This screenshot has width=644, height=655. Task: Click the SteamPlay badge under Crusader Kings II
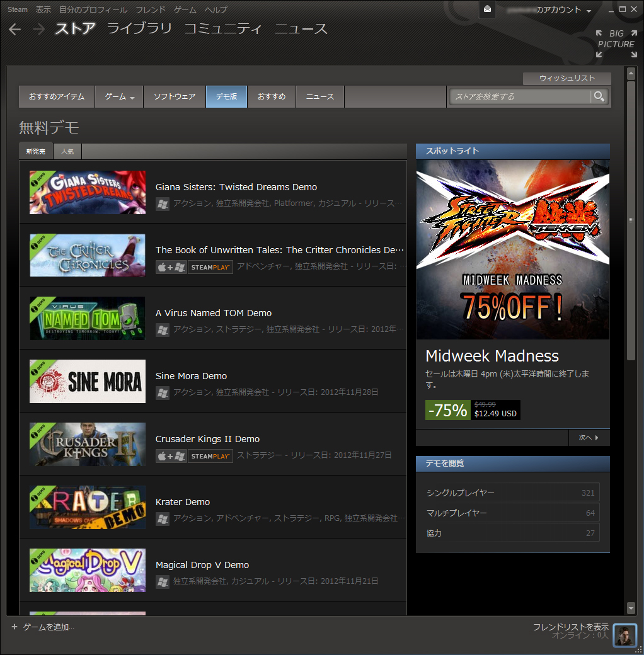point(210,456)
